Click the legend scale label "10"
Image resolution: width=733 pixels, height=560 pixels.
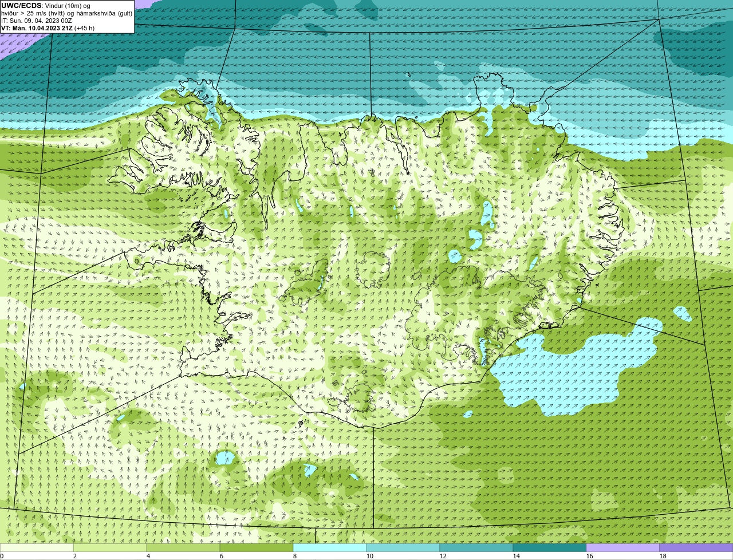point(369,556)
